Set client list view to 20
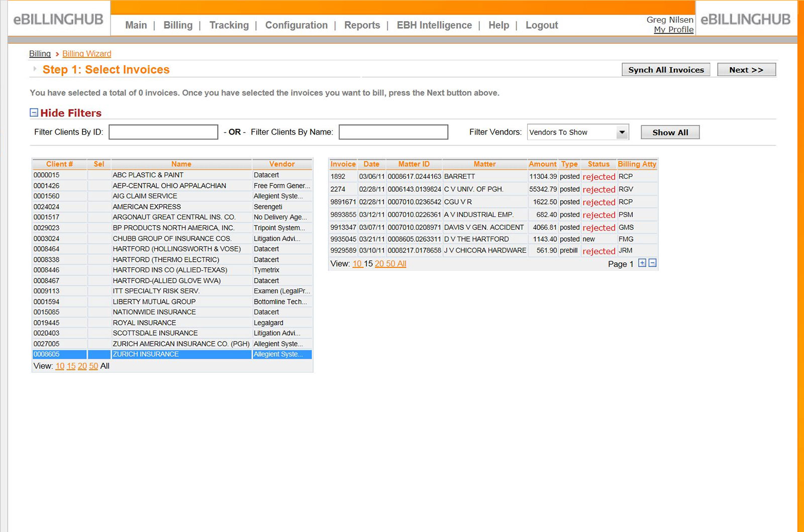Image resolution: width=804 pixels, height=532 pixels. tap(82, 366)
